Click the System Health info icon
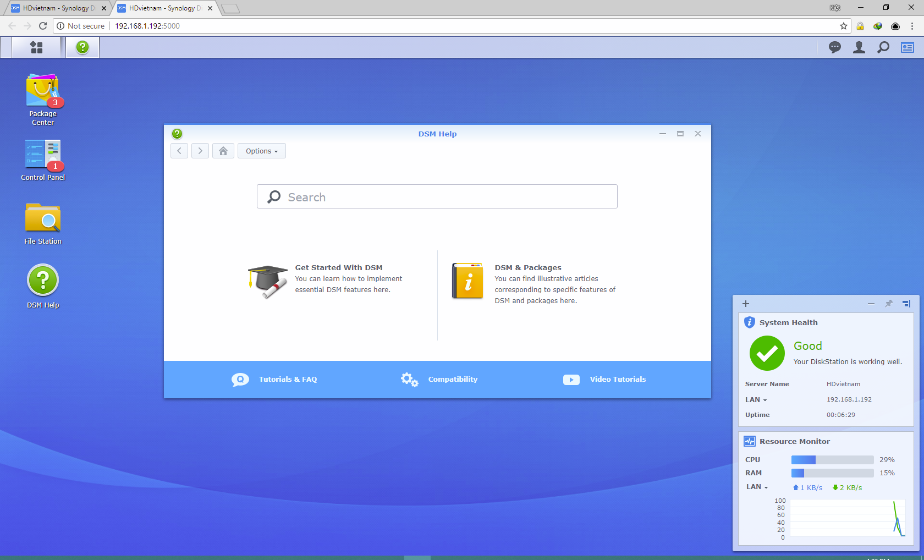 pyautogui.click(x=750, y=322)
